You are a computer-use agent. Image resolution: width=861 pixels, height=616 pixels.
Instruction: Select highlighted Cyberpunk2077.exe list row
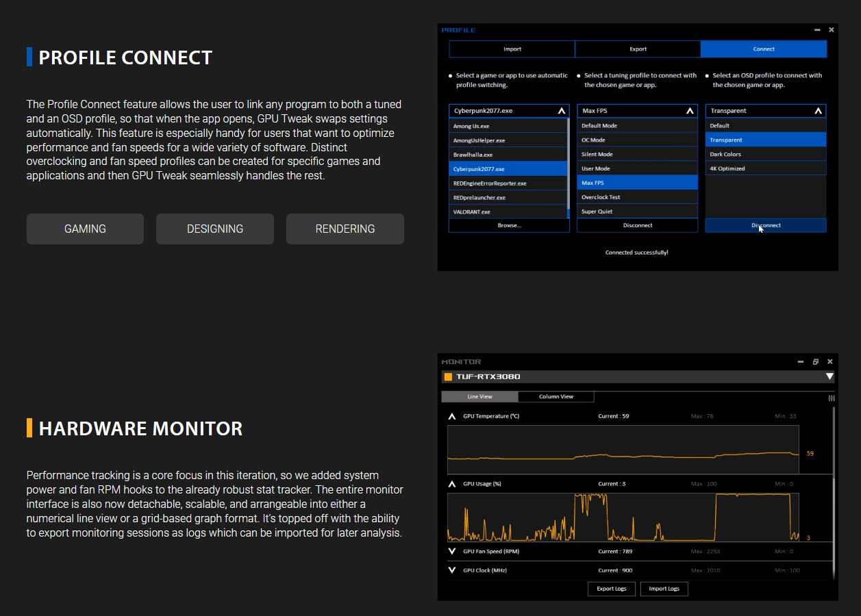click(x=508, y=169)
